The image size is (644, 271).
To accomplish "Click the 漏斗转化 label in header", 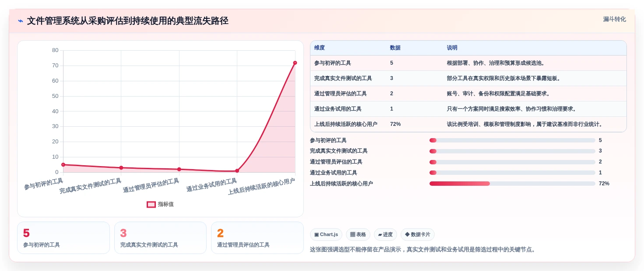I will [614, 19].
